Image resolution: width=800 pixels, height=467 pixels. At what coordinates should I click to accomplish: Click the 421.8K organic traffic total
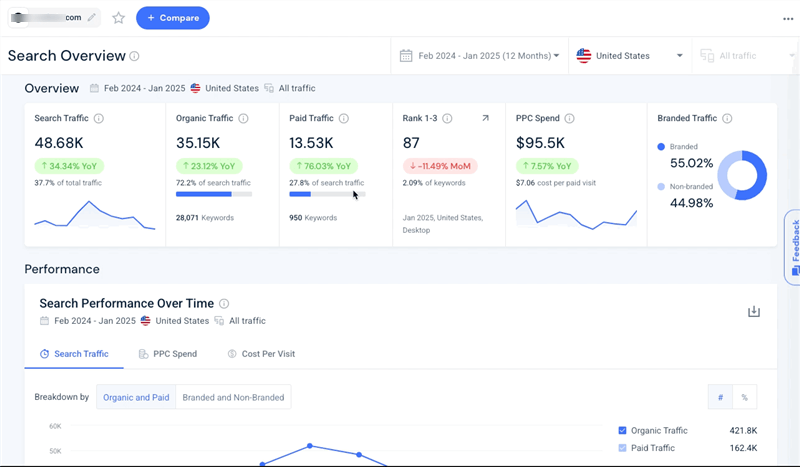pyautogui.click(x=743, y=430)
